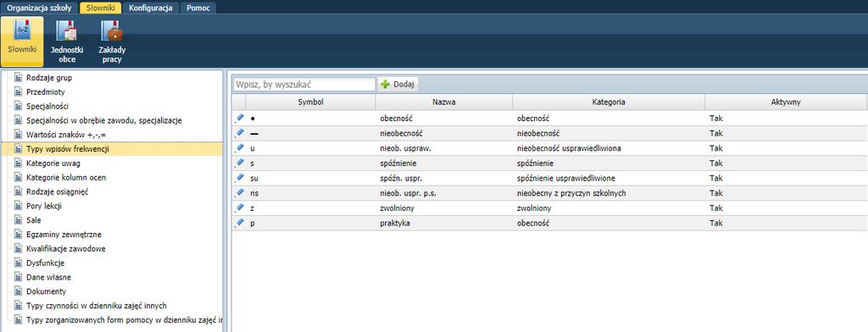Open Egzaminy zewnętrzne dictionary

[x=64, y=234]
